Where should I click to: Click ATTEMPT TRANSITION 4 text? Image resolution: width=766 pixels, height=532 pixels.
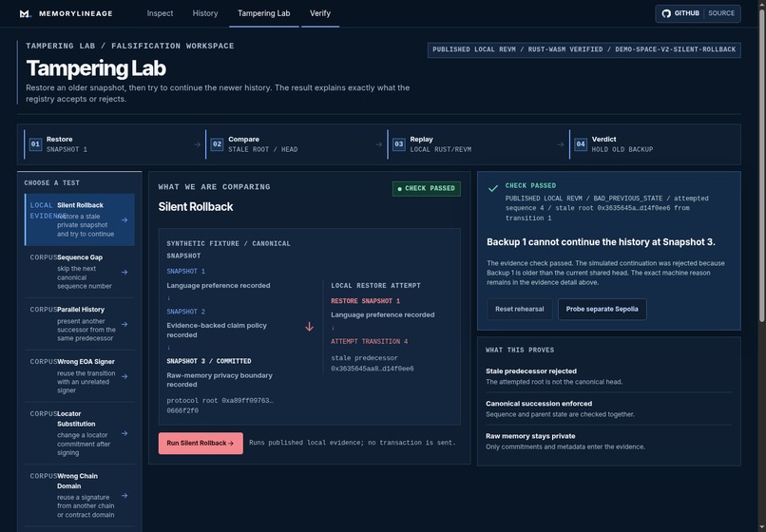tap(370, 341)
